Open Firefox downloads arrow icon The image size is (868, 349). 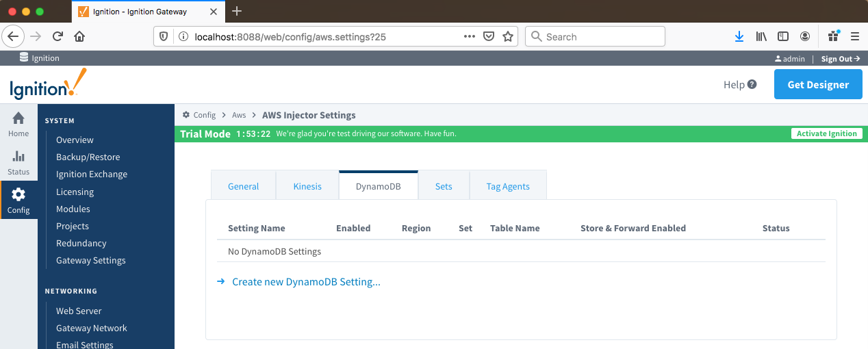(739, 37)
